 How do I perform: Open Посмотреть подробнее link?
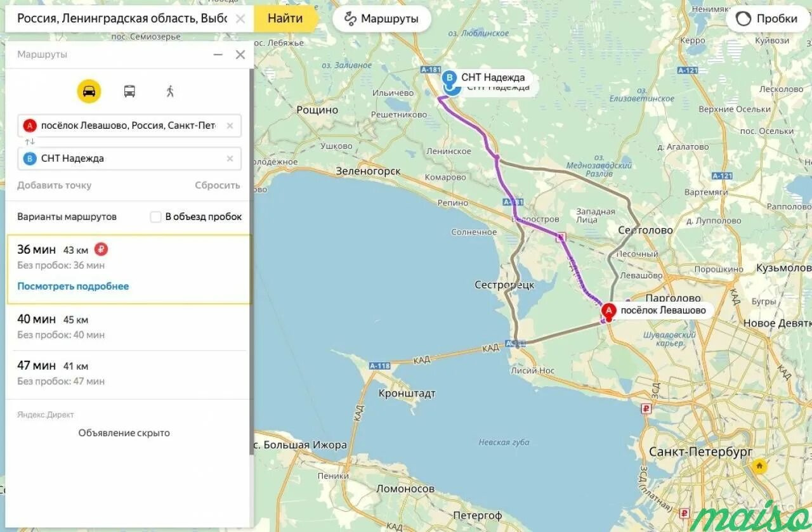(x=73, y=286)
